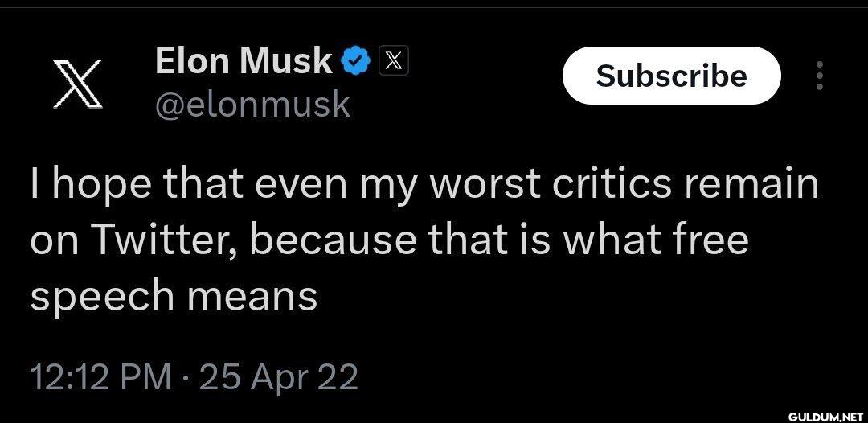Viewport: 868px width, 423px height.
Task: Click the blue verified checkmark badge
Action: tap(355, 61)
